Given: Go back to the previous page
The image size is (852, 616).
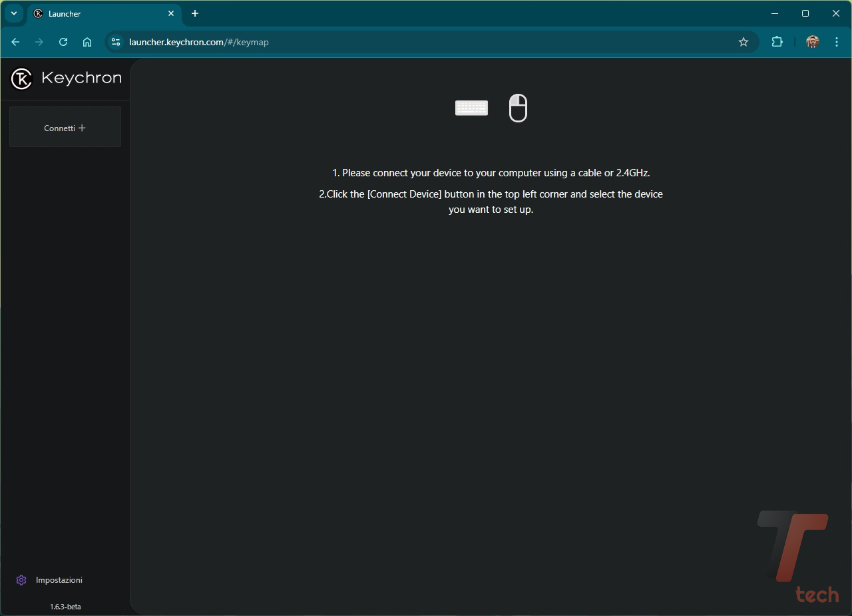Looking at the screenshot, I should tap(15, 42).
